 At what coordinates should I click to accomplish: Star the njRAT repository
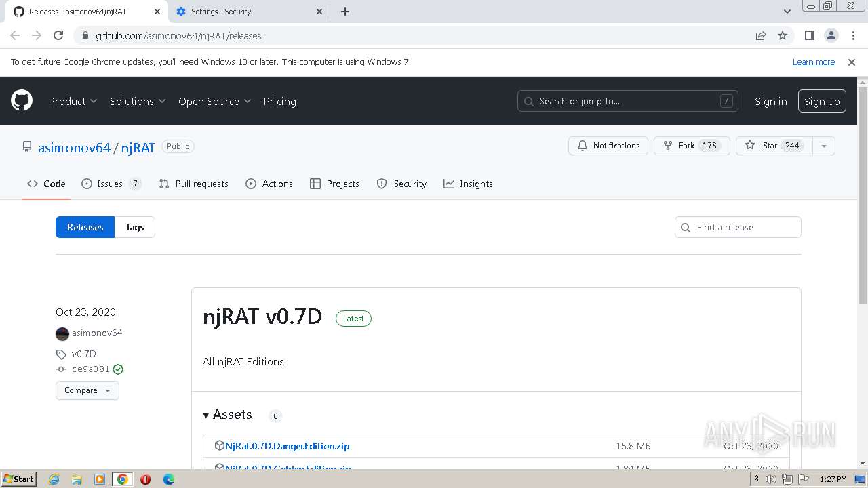(x=774, y=146)
